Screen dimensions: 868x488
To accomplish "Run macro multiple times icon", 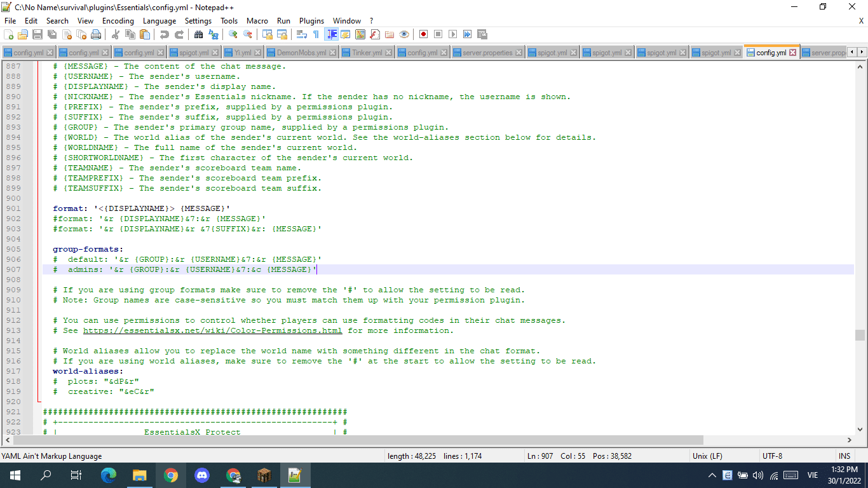I will coord(468,34).
